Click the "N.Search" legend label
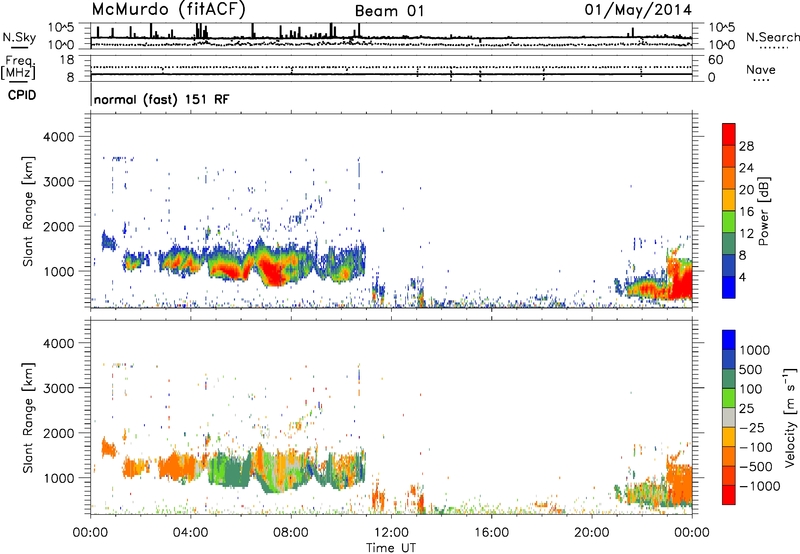Image resolution: width=800 pixels, height=554 pixels. point(772,37)
